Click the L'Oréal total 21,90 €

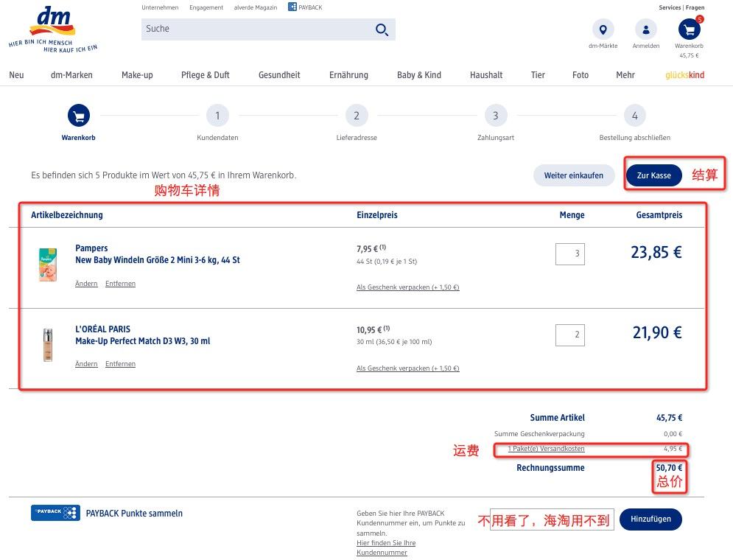[657, 333]
